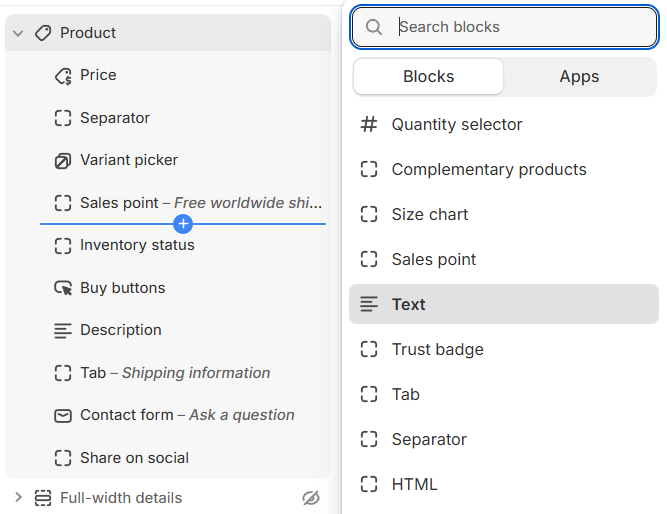Switch to the Apps tab

coord(579,77)
